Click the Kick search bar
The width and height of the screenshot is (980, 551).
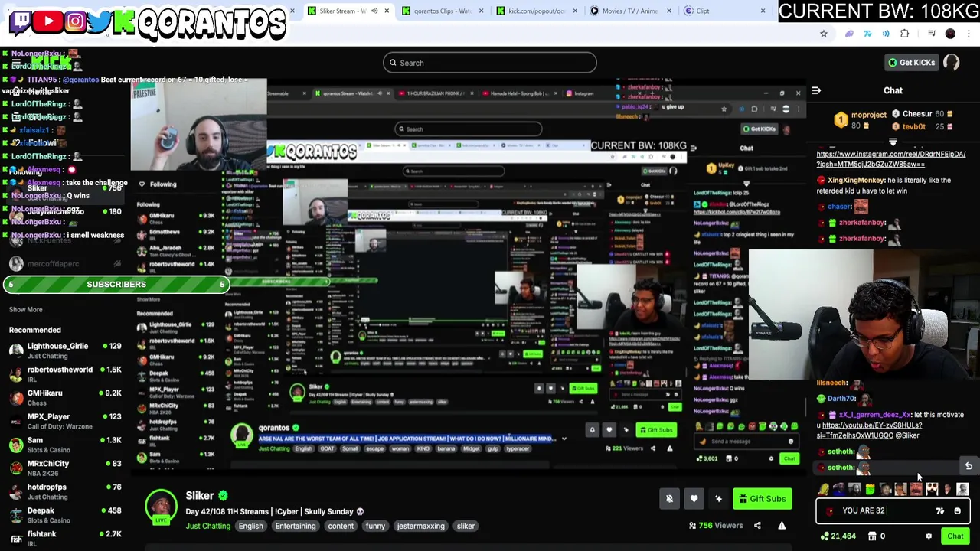[490, 63]
